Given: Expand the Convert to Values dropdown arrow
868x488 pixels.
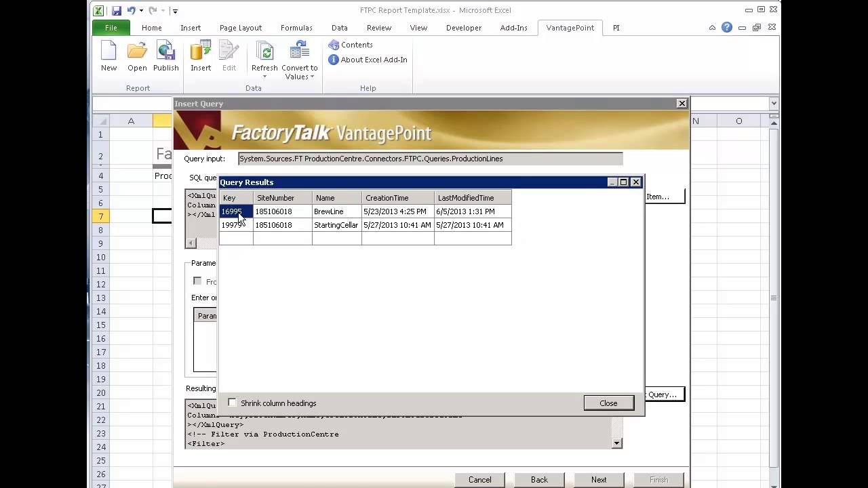Looking at the screenshot, I should click(x=312, y=77).
